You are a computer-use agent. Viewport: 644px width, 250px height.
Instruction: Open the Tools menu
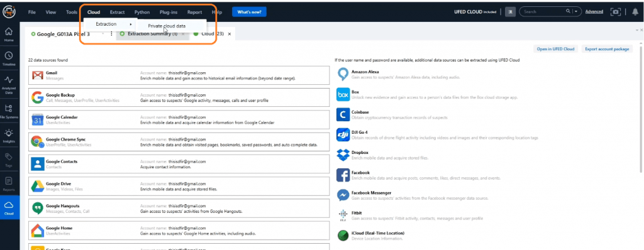pyautogui.click(x=72, y=13)
